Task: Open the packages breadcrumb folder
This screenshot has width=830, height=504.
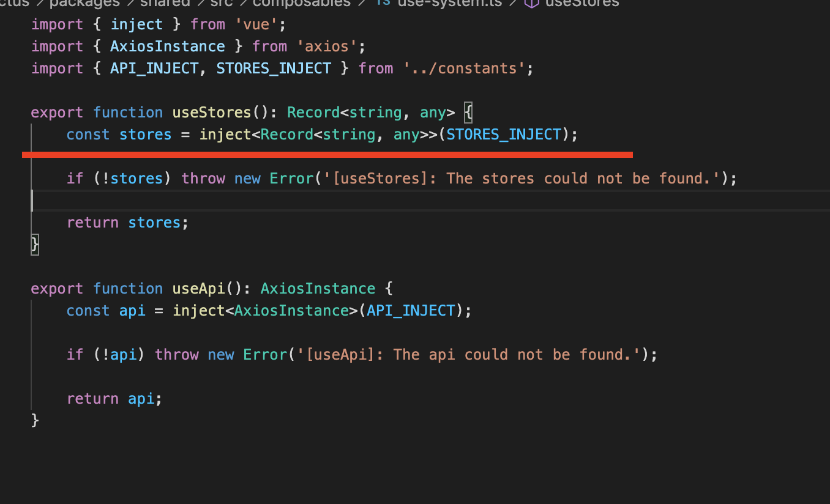Action: point(86,3)
